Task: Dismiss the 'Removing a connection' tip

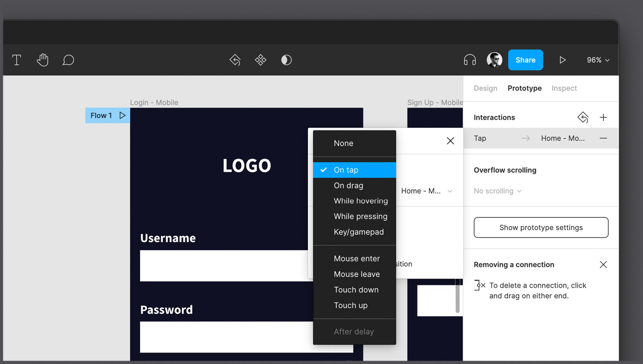Action: [x=603, y=264]
